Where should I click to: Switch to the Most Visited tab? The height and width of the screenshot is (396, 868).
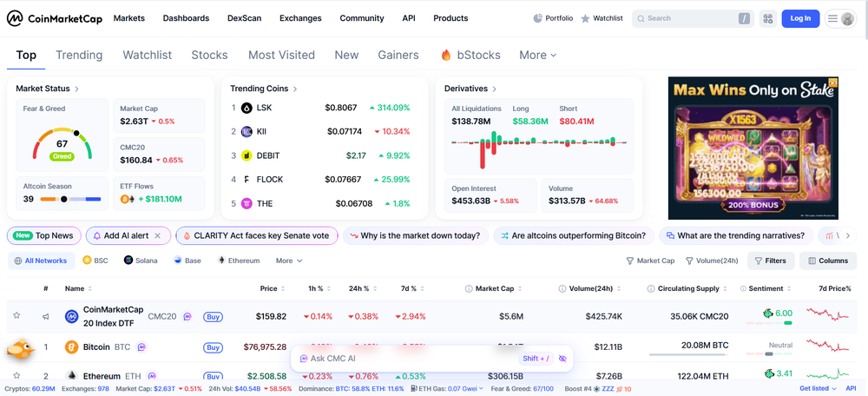(281, 55)
